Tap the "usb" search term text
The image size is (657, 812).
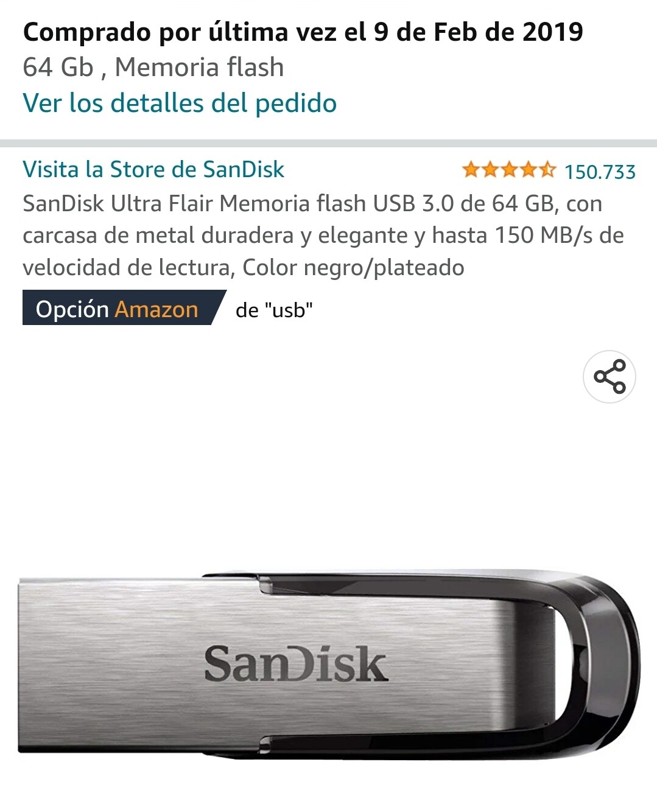coord(289,310)
